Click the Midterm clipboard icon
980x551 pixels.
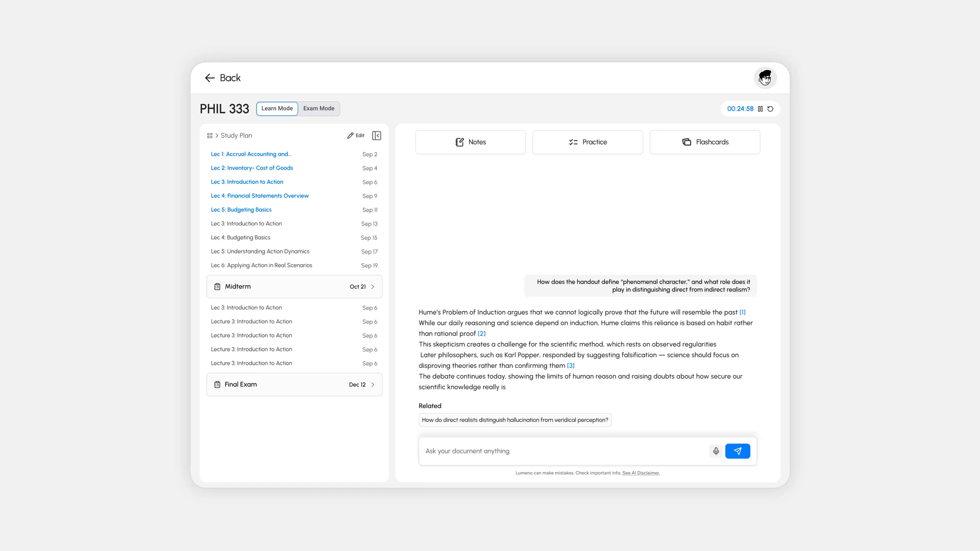[x=217, y=287]
